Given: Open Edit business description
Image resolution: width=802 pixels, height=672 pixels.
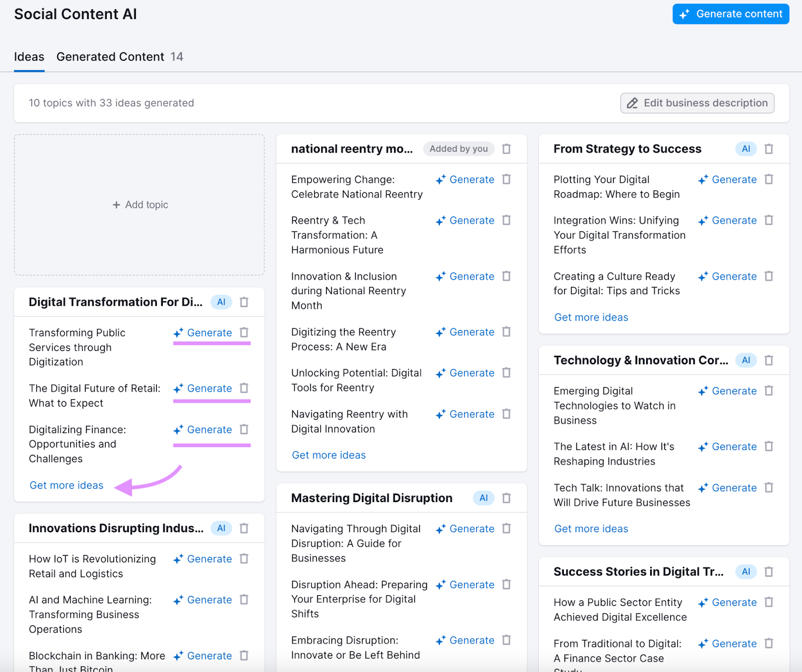Looking at the screenshot, I should point(697,103).
